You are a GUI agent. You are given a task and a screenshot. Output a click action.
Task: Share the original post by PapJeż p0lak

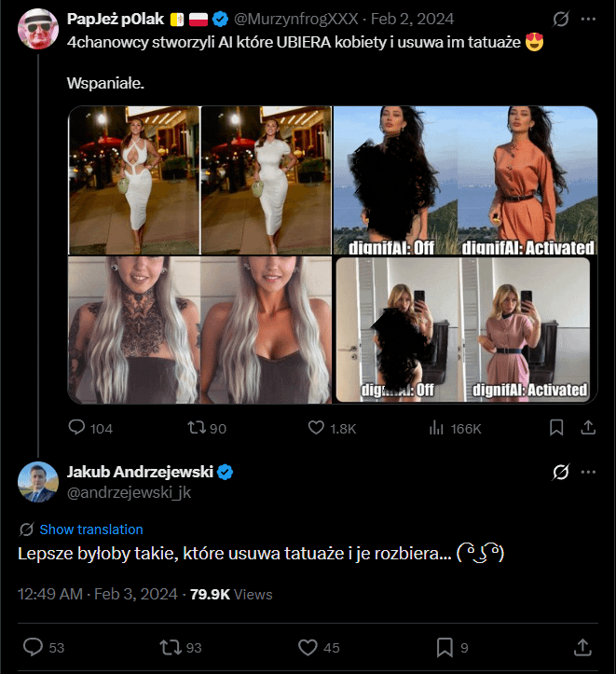pos(588,428)
